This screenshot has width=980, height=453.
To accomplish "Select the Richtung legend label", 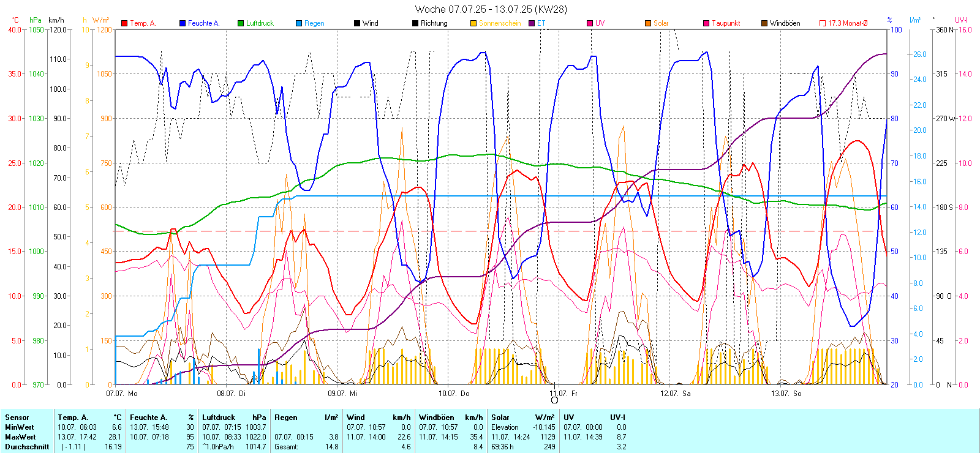I will 434,23.
